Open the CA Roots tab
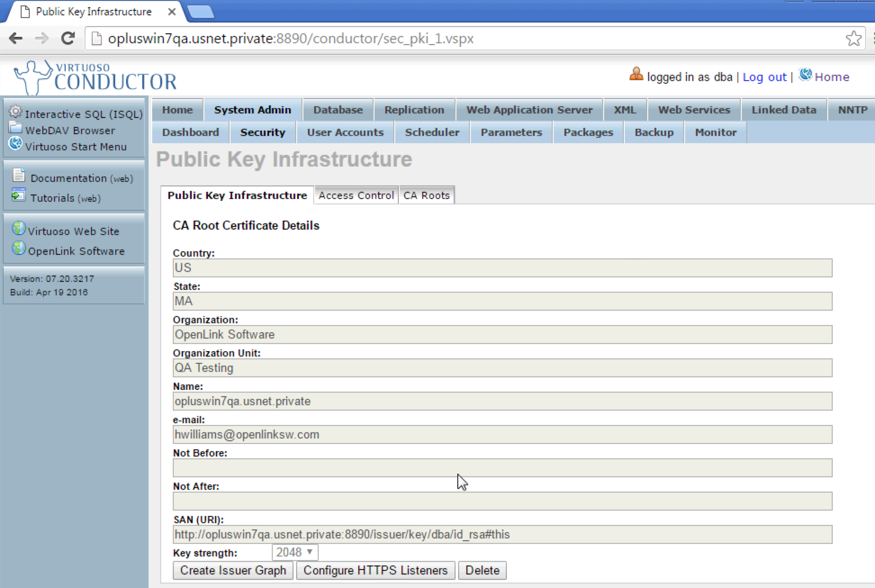 point(426,195)
